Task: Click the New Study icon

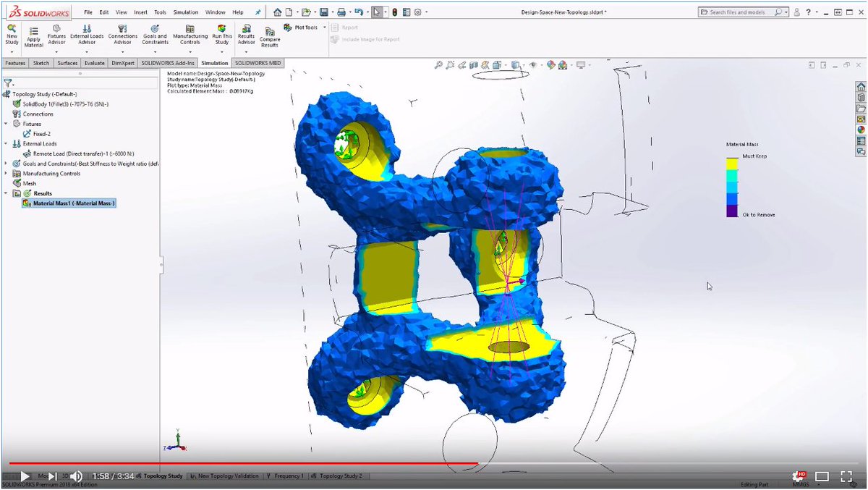Action: tap(12, 35)
